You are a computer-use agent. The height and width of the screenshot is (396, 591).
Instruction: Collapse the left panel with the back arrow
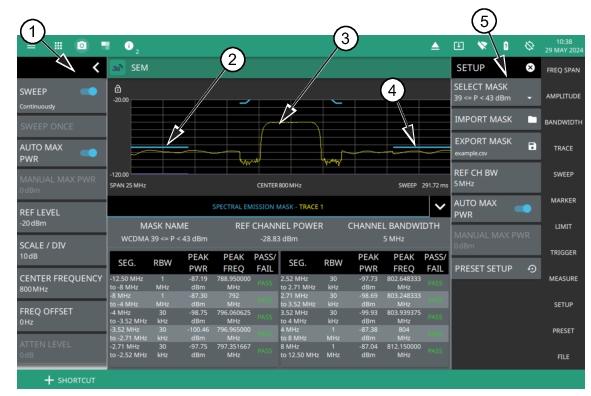coord(96,68)
